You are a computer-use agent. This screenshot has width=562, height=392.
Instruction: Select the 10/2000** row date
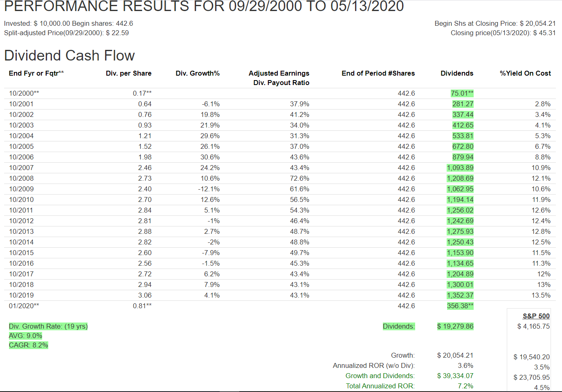tap(24, 93)
